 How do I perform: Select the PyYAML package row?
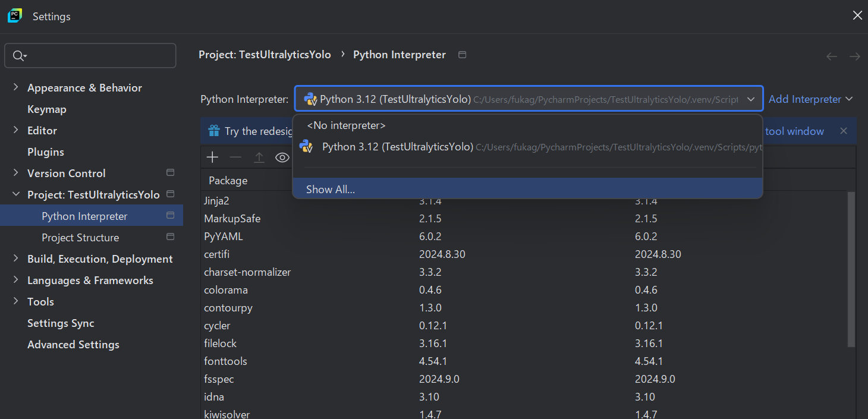tap(524, 237)
